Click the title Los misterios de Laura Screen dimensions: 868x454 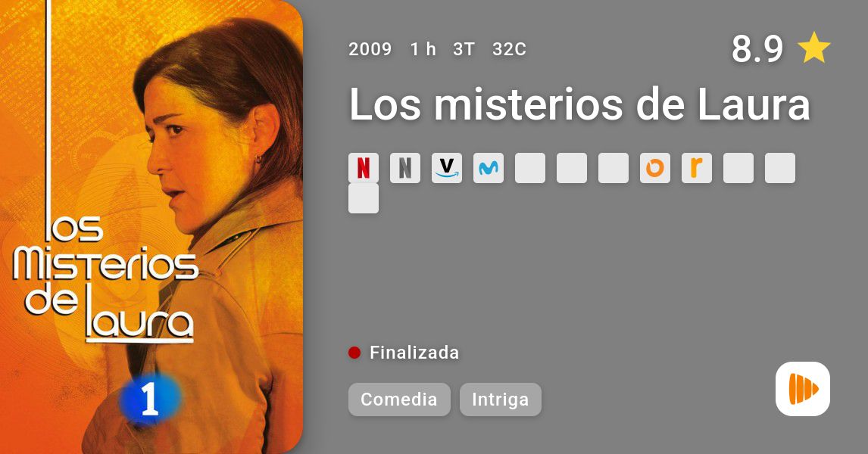[579, 104]
